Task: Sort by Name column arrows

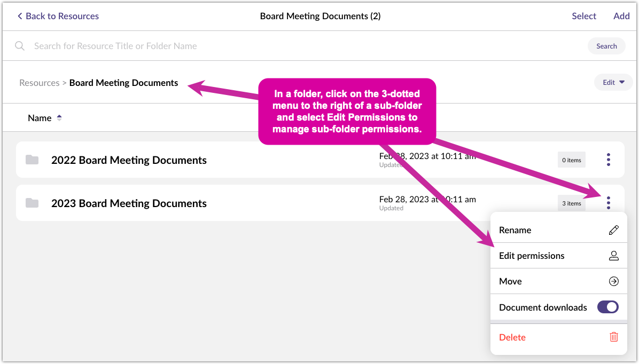Action: coord(59,117)
